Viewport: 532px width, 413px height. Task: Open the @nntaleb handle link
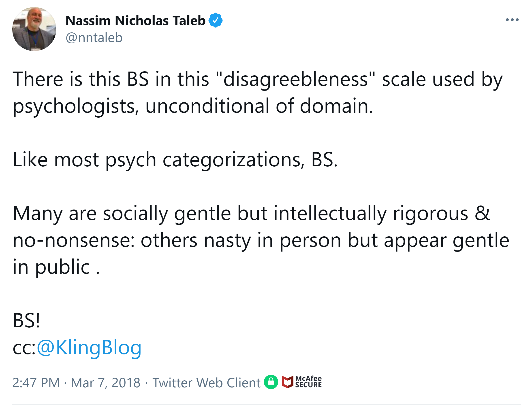click(94, 38)
